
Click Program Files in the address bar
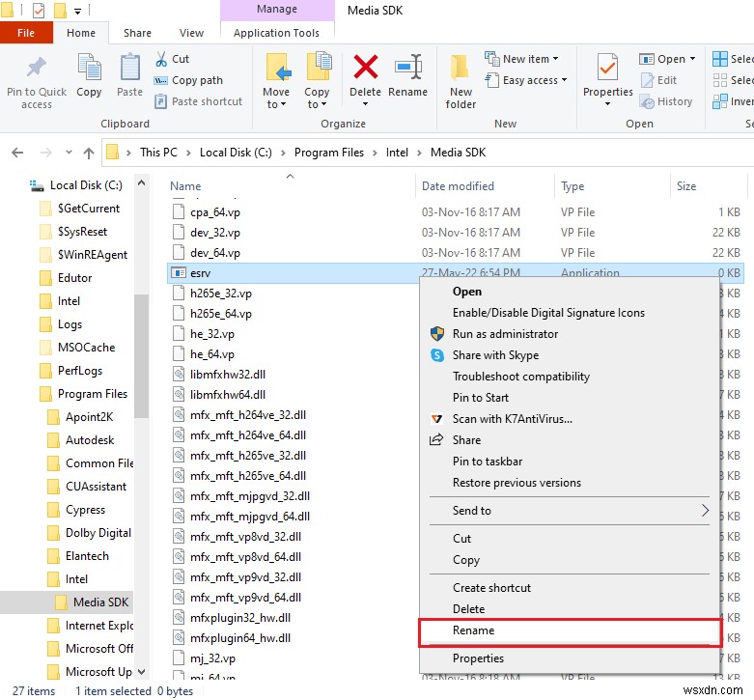point(329,153)
